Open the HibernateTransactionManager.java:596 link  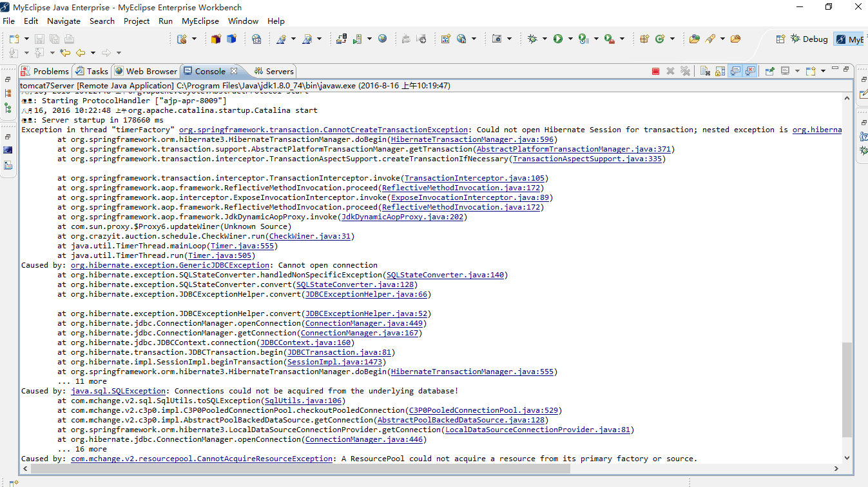(472, 139)
